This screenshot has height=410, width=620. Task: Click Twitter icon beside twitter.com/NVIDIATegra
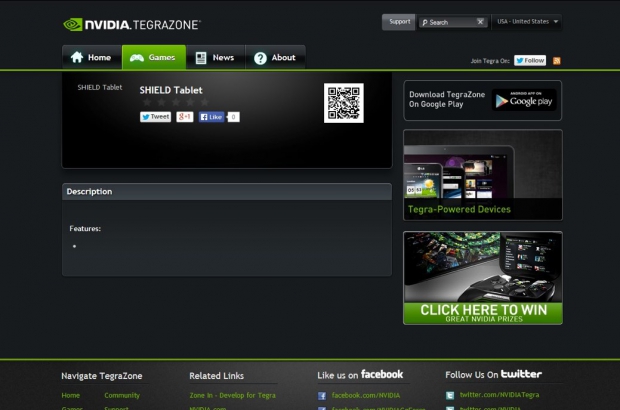[x=450, y=395]
